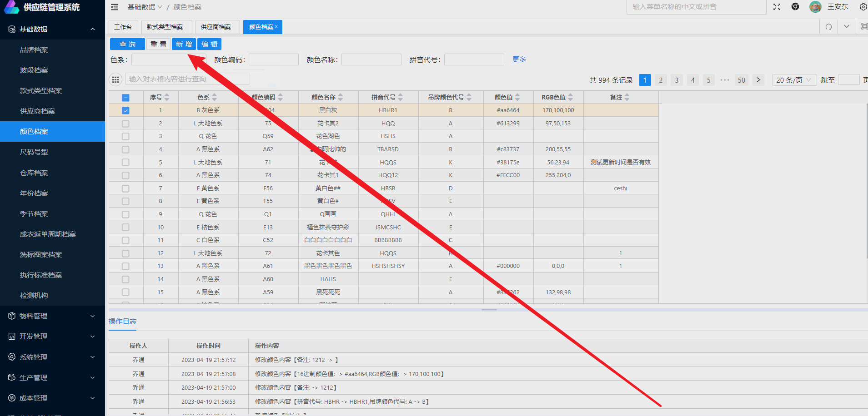Sort by the 颜色值 column sort icon
The image size is (868, 416).
[517, 97]
